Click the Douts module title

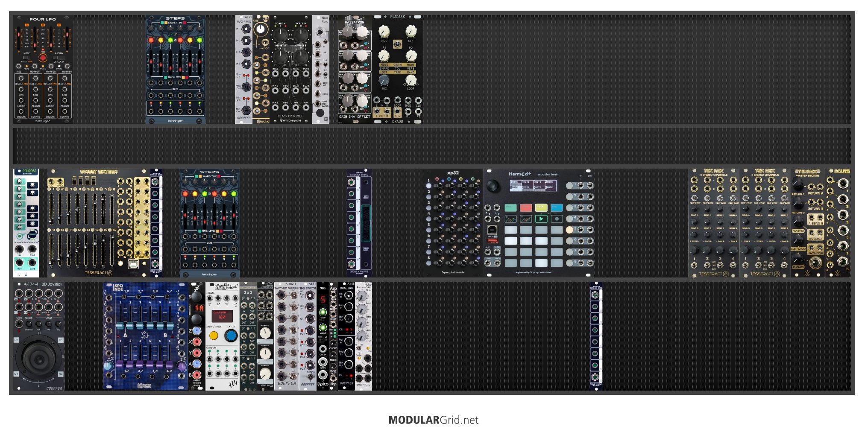[x=842, y=172]
